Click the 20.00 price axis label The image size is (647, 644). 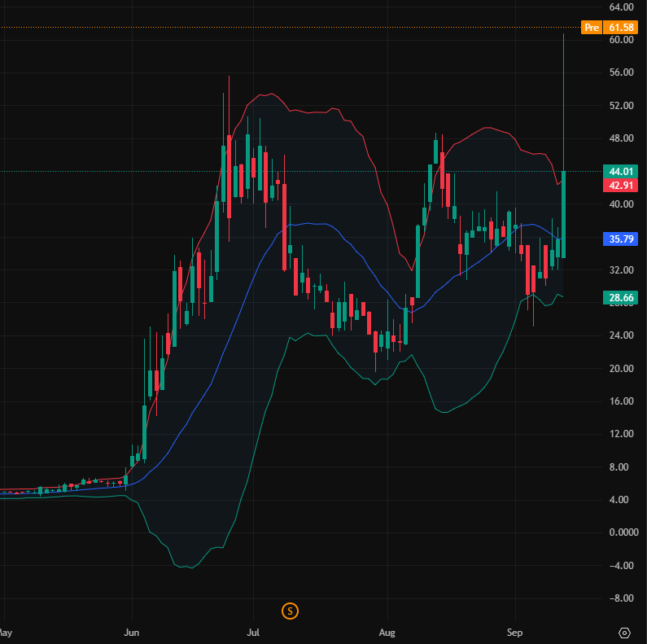[621, 368]
